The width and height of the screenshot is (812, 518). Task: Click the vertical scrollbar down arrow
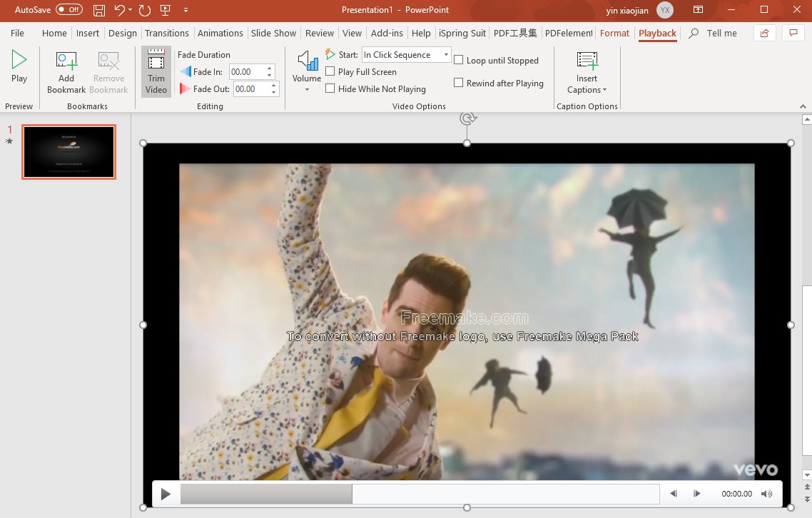pyautogui.click(x=807, y=474)
